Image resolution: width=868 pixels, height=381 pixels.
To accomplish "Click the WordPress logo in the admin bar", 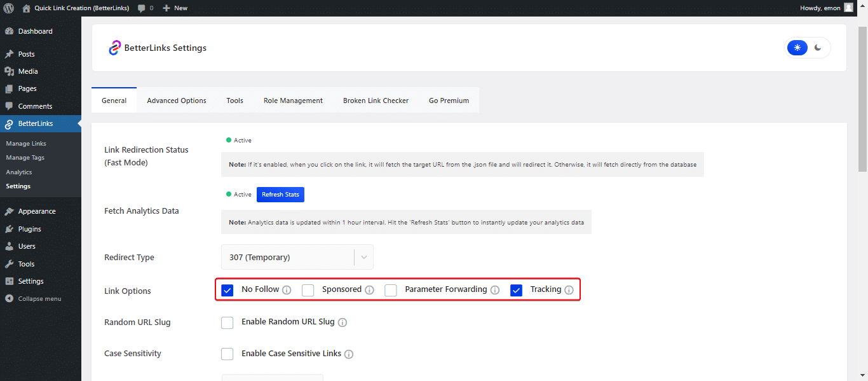I will [x=9, y=8].
